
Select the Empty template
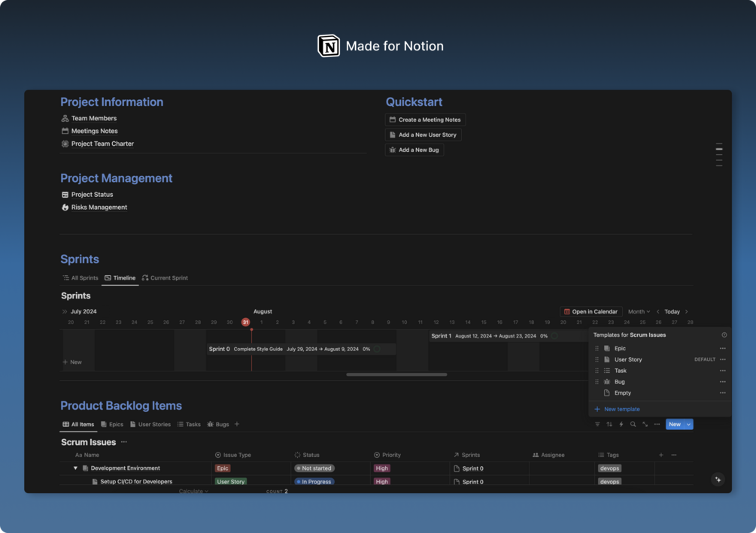coord(622,392)
